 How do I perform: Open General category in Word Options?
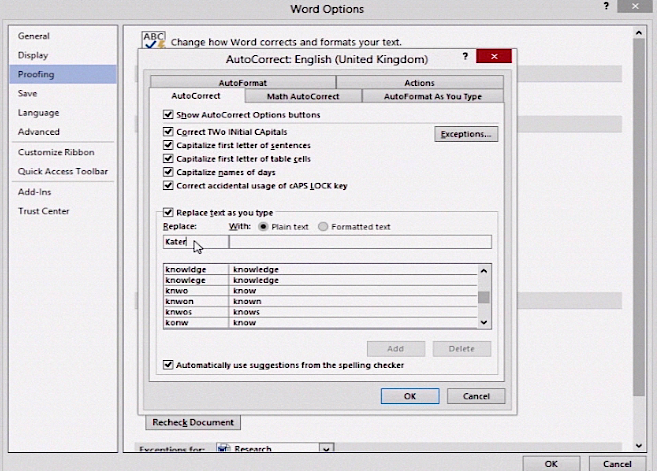pos(63,36)
